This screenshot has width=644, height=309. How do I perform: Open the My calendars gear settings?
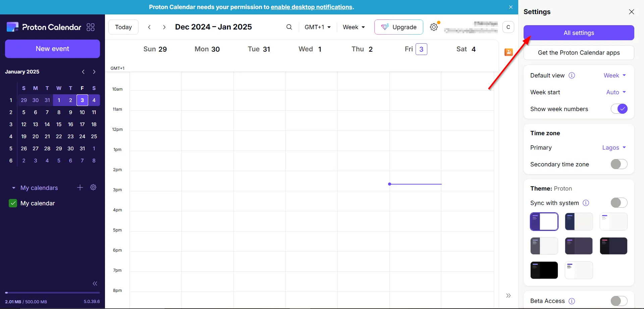click(x=93, y=188)
